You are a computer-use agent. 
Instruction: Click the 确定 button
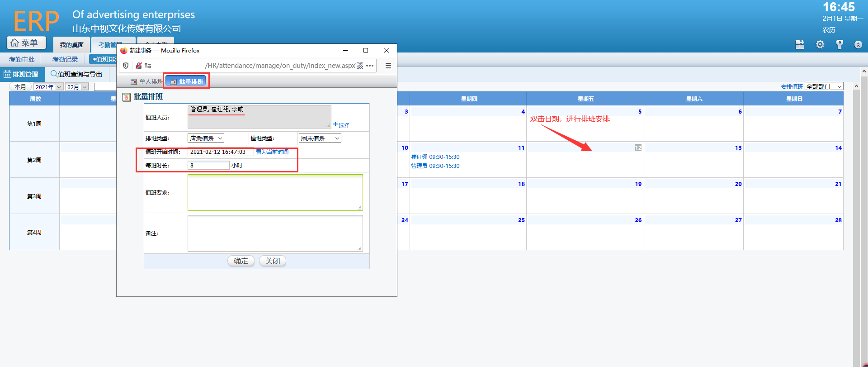tap(241, 261)
